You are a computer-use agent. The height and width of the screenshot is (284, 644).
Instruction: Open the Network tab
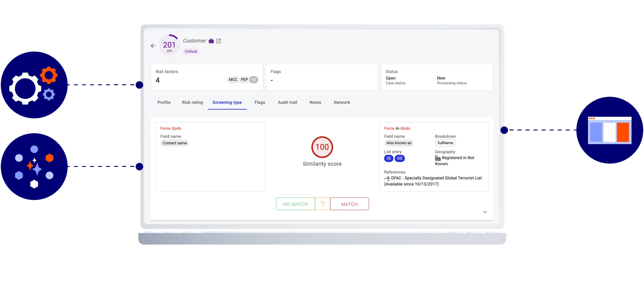pos(342,102)
